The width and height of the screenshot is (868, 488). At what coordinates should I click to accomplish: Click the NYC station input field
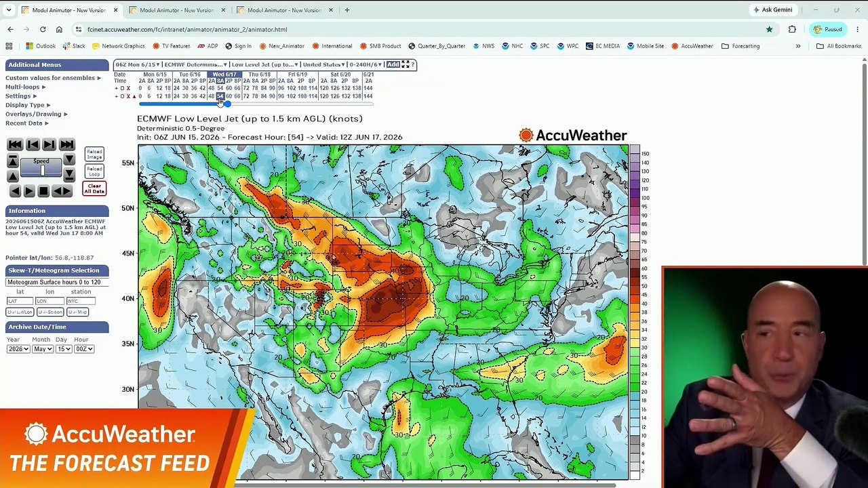pyautogui.click(x=81, y=301)
